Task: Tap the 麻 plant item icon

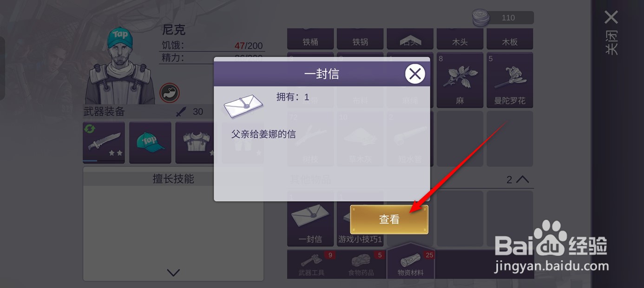Action: pos(460,80)
